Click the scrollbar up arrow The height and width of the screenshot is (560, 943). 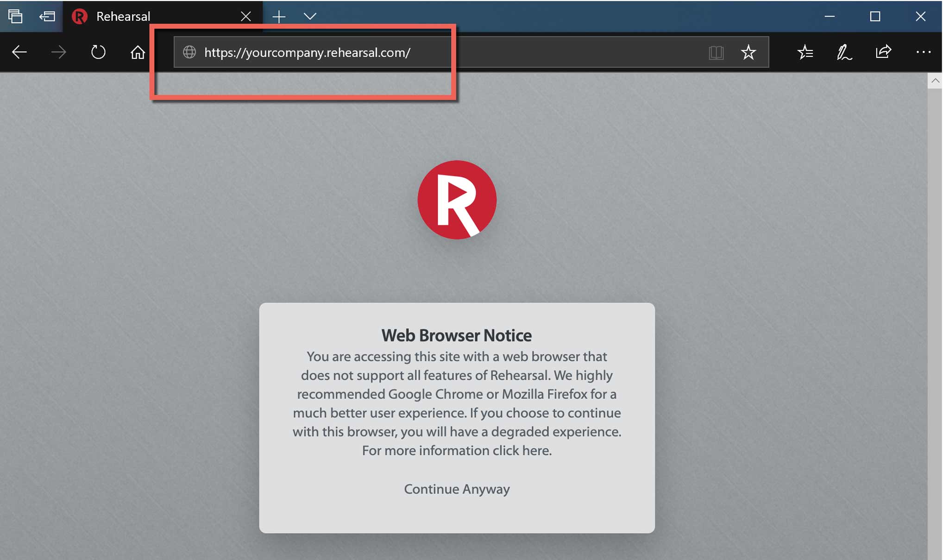pyautogui.click(x=935, y=81)
